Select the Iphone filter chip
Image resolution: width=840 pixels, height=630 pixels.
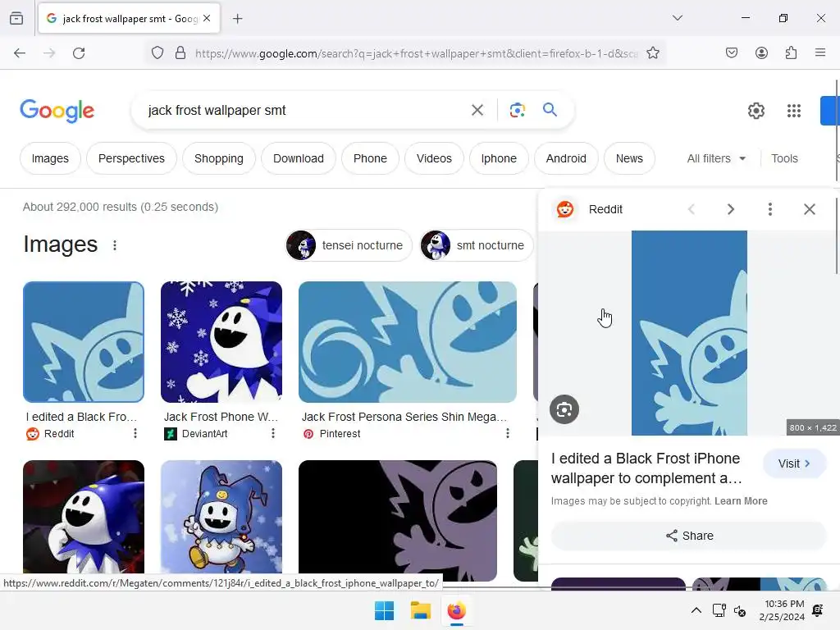(499, 158)
